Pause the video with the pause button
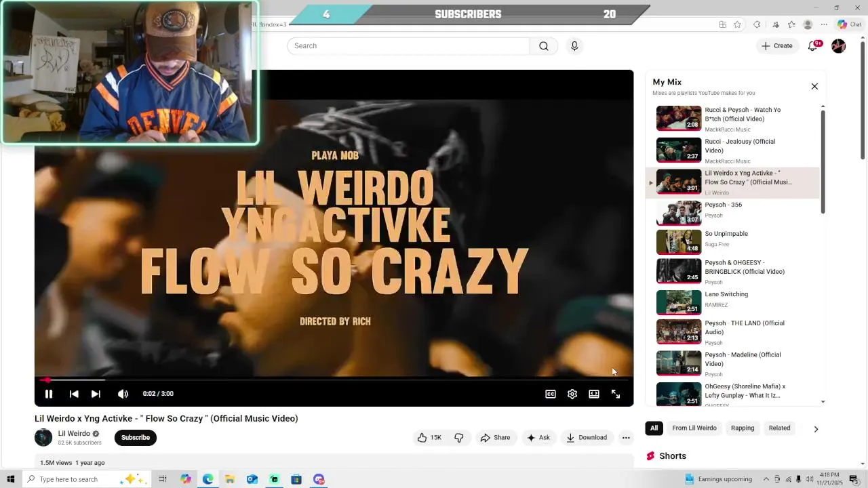 pos(49,394)
